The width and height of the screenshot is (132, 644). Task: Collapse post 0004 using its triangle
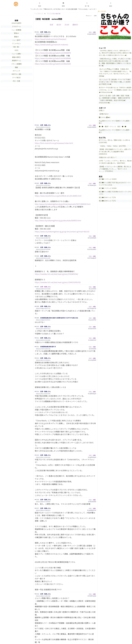tap(35, 236)
